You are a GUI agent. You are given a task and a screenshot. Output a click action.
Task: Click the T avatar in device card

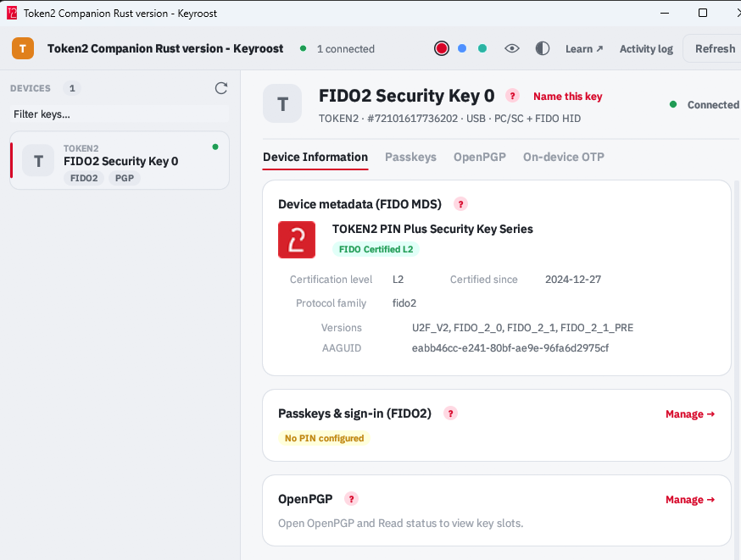(38, 160)
